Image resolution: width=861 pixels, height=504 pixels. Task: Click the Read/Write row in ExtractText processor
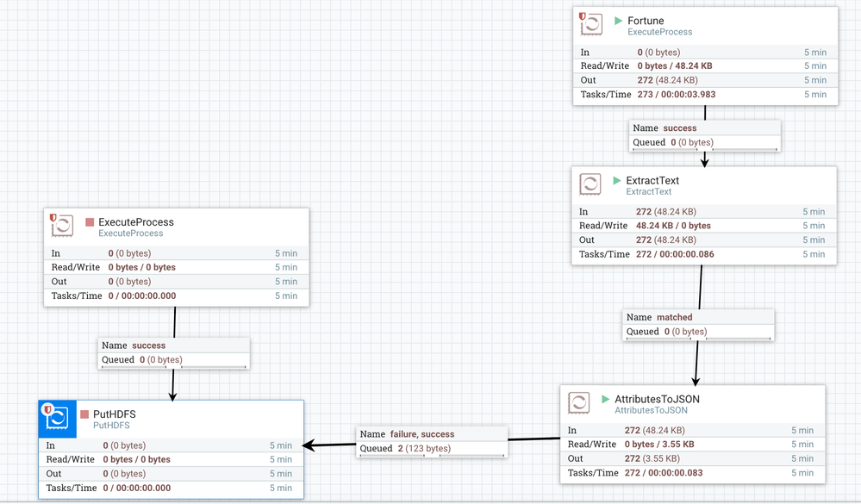point(704,226)
